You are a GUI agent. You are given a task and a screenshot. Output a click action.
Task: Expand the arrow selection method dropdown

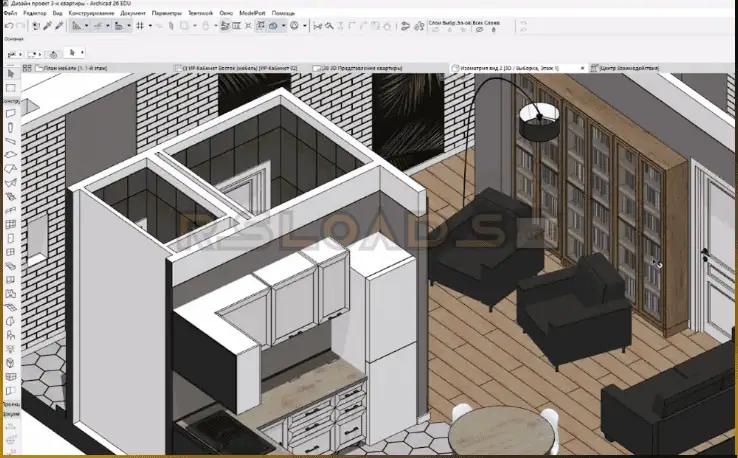tap(82, 52)
